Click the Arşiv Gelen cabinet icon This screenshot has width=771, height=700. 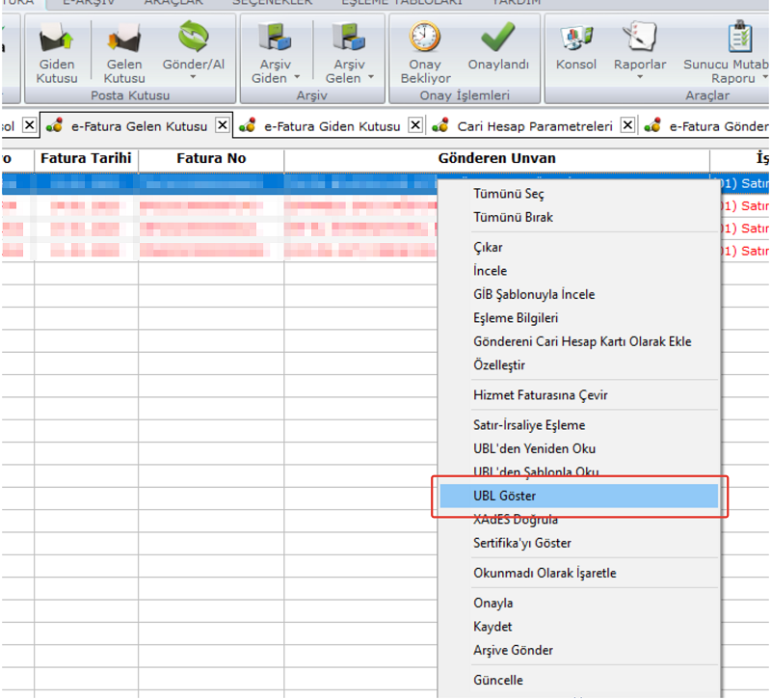(x=349, y=37)
